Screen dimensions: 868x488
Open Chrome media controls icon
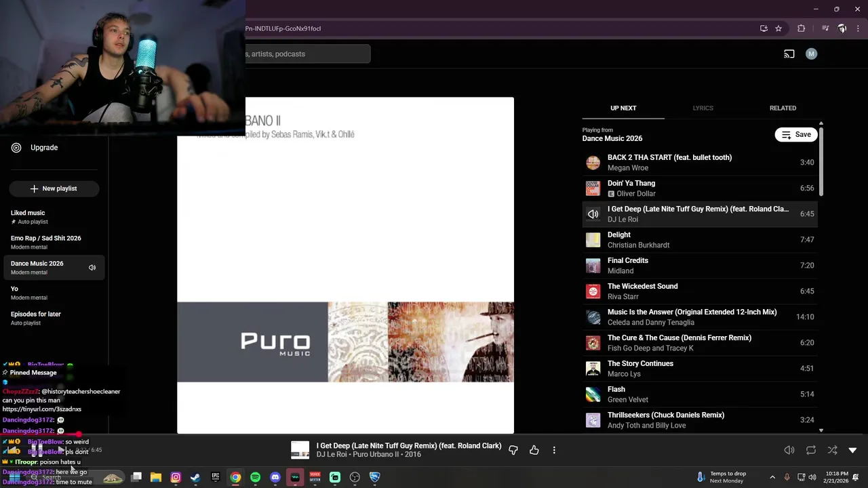click(x=825, y=28)
